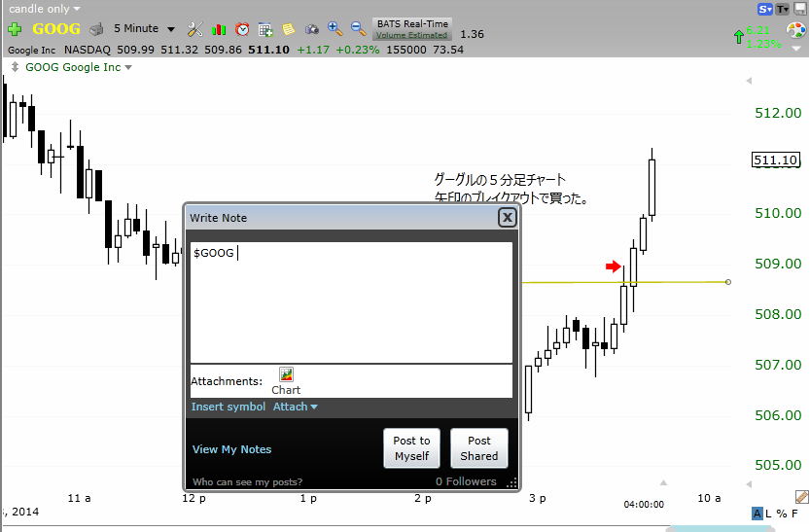Click the green plus add icon
This screenshot has width=810, height=532.
[x=15, y=29]
